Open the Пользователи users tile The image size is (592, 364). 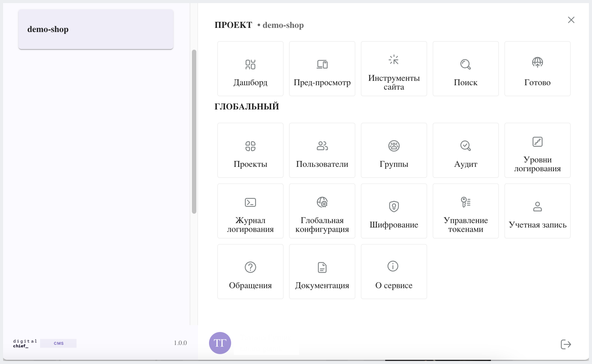(x=322, y=150)
